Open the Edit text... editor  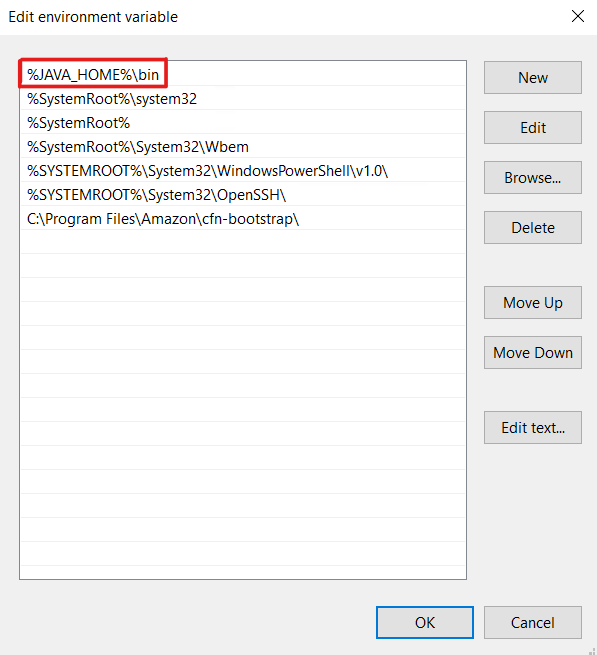tap(533, 427)
